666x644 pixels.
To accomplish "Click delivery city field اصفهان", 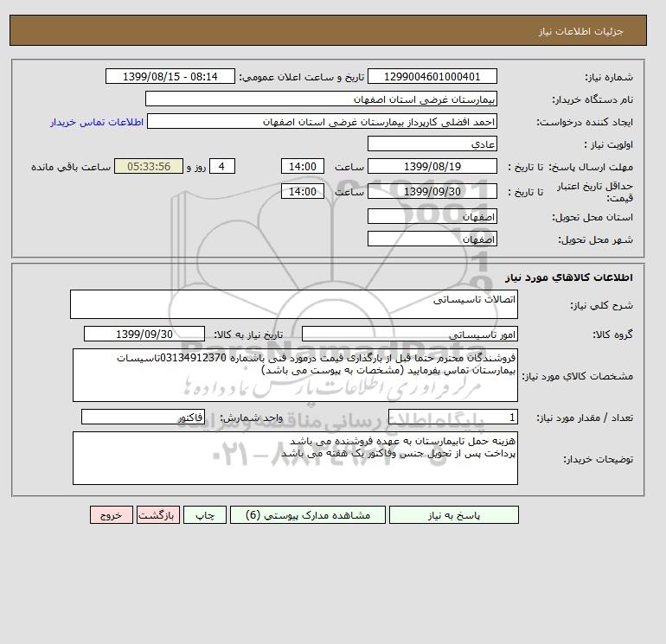I will point(432,239).
